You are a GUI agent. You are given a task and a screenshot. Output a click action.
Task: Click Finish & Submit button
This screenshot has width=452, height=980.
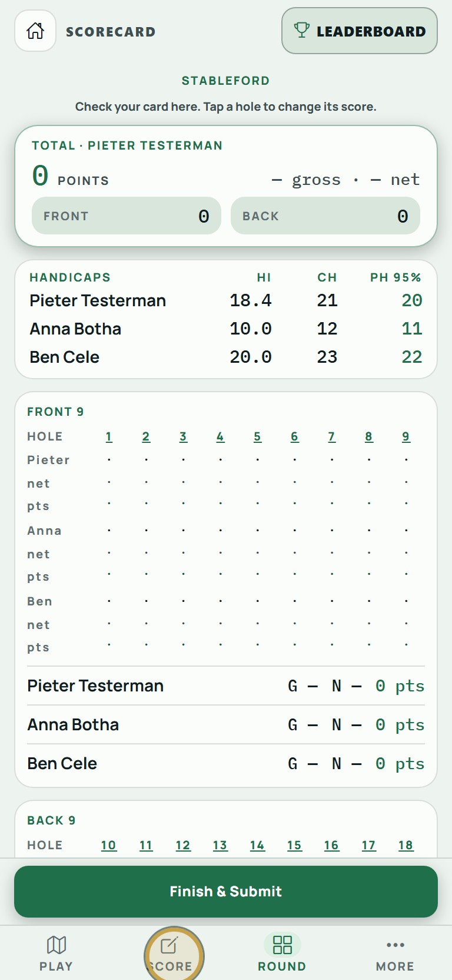coord(226,892)
